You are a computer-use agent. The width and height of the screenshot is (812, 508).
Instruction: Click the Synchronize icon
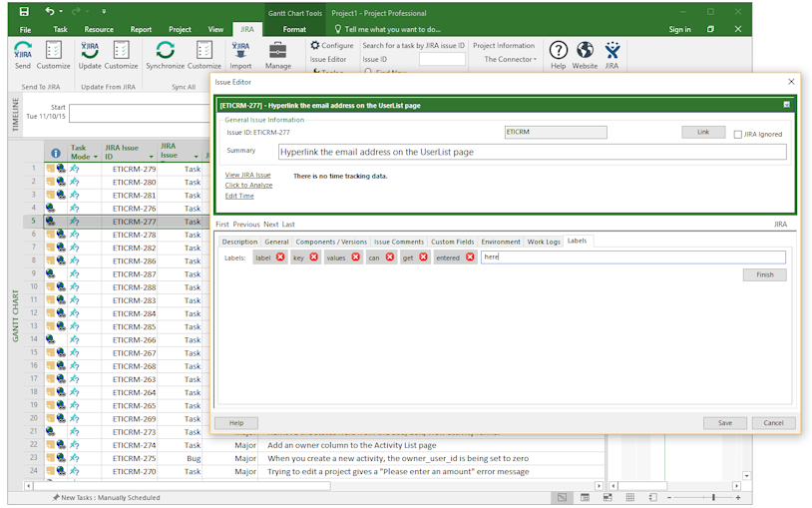166,50
